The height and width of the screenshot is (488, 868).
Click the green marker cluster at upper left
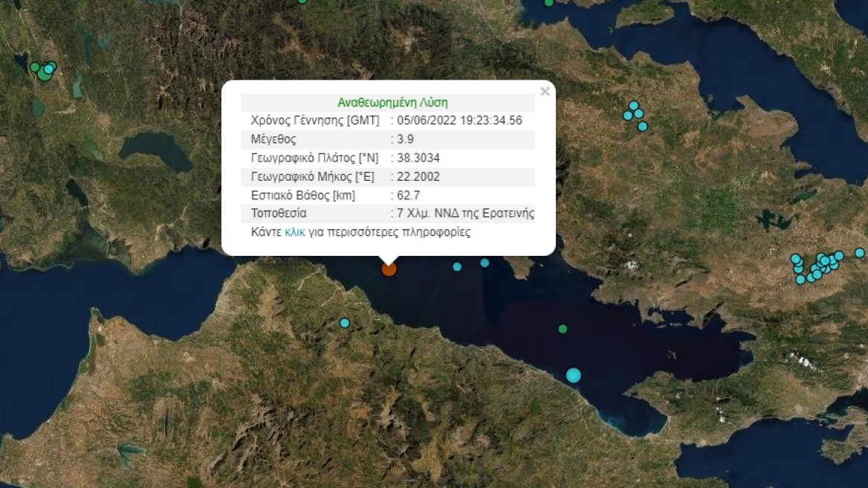point(45,71)
